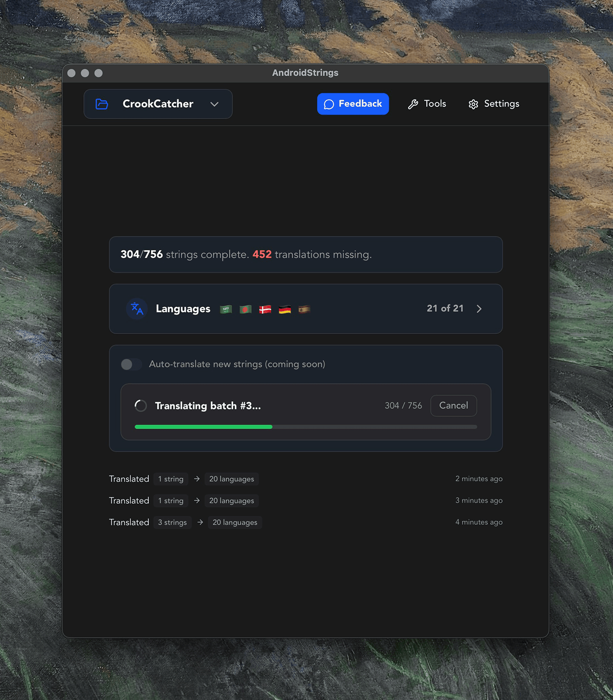Click the green translation progress bar
The height and width of the screenshot is (700, 613).
pyautogui.click(x=203, y=427)
